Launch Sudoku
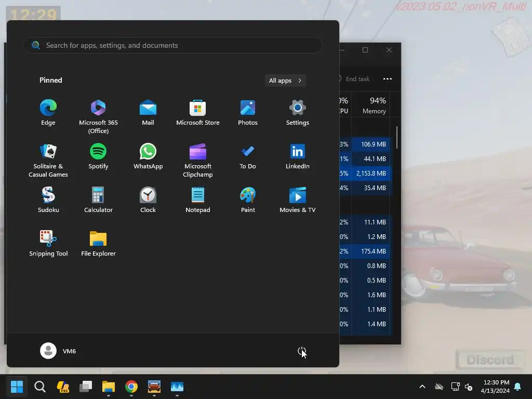532x399 pixels. tap(48, 200)
